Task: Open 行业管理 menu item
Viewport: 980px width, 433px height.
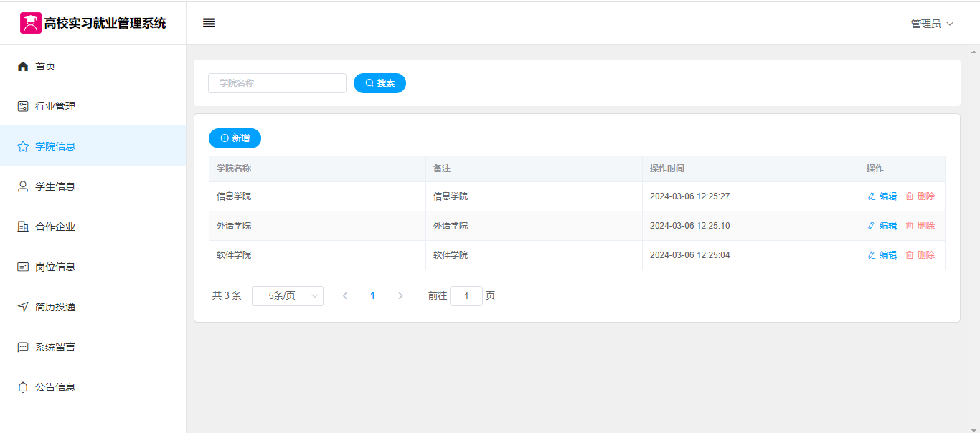Action: tap(55, 106)
